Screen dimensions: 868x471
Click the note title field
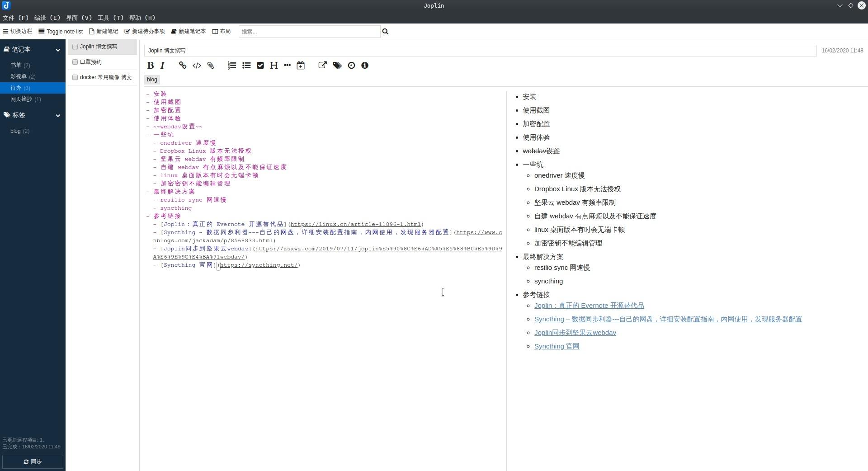(x=480, y=51)
